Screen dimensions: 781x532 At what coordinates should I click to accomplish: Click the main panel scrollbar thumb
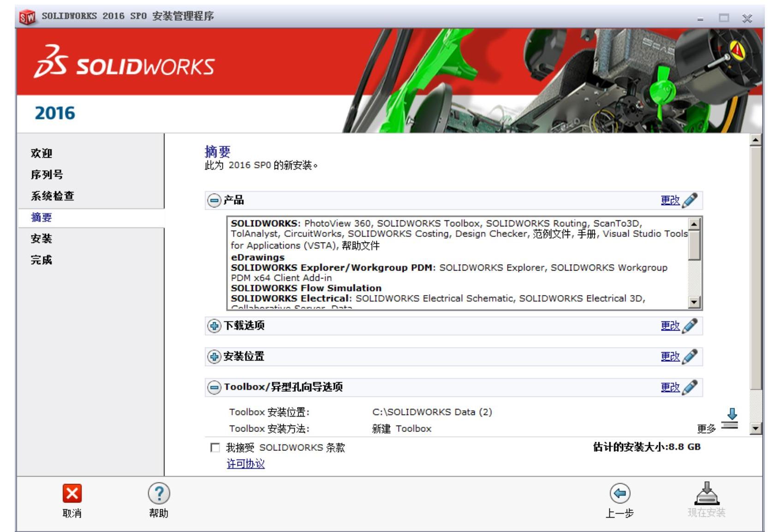755,268
